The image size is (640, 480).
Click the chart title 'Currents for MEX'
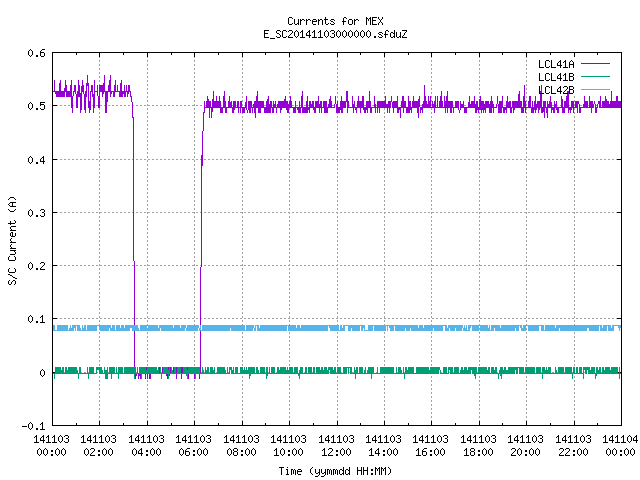(x=335, y=21)
